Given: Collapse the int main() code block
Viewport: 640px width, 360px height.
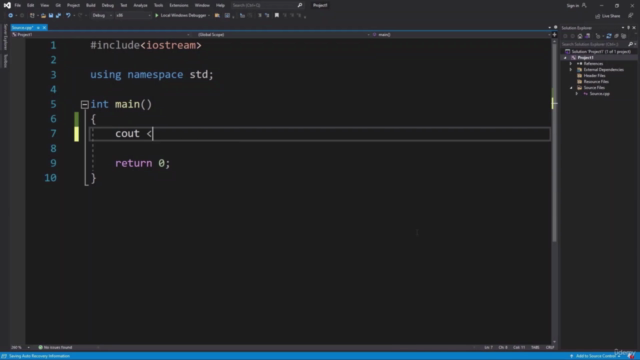Looking at the screenshot, I should click(84, 104).
